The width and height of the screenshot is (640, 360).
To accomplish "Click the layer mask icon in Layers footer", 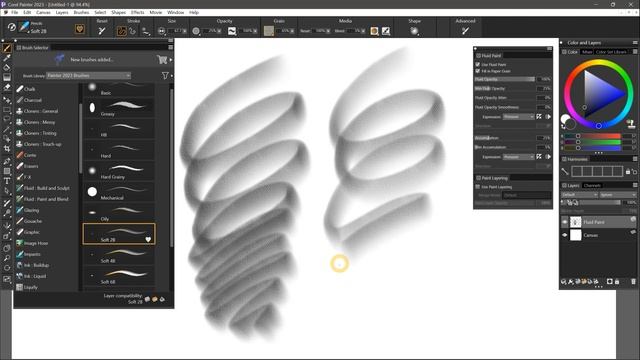I will [x=609, y=282].
